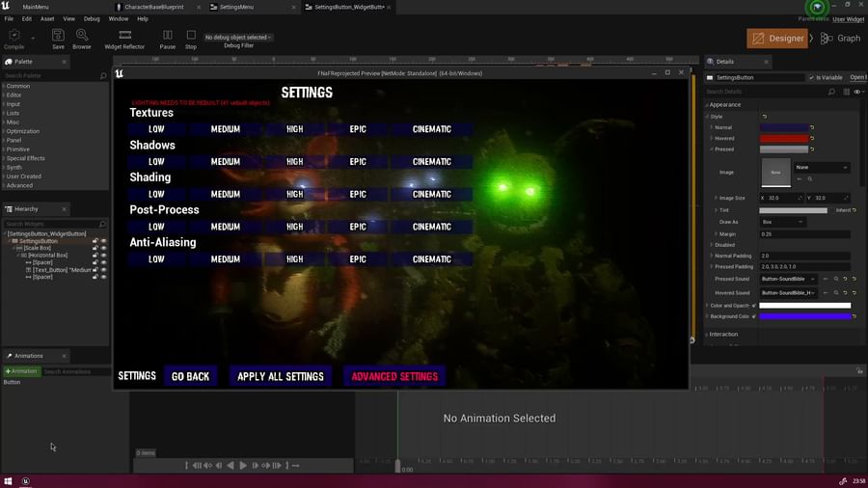
Task: Switch to Graph mode
Action: click(841, 39)
